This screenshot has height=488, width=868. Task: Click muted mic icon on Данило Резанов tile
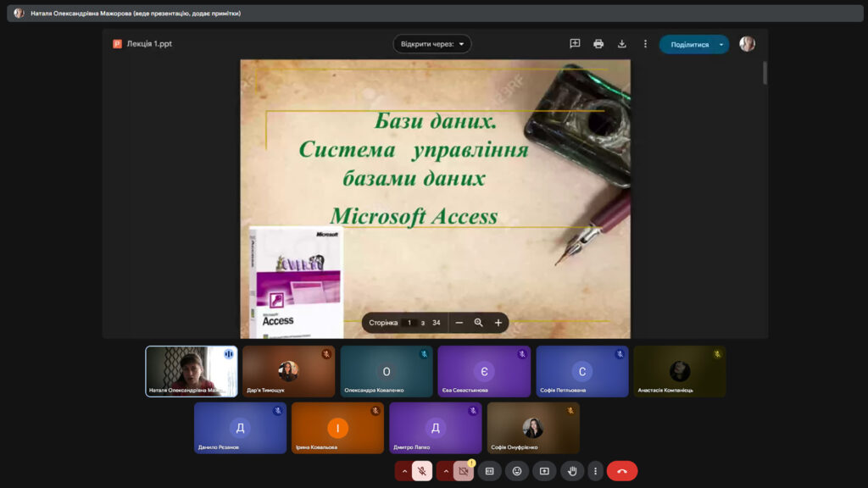[x=278, y=411]
